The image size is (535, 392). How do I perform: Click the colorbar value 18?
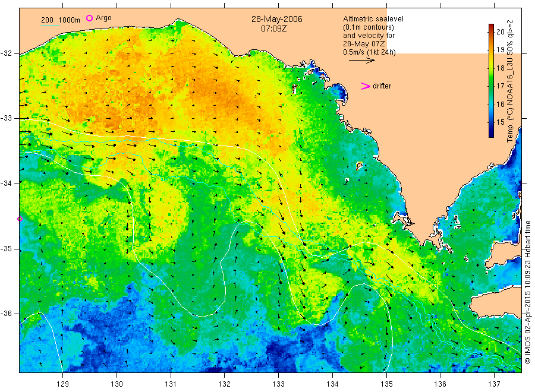[x=500, y=68]
